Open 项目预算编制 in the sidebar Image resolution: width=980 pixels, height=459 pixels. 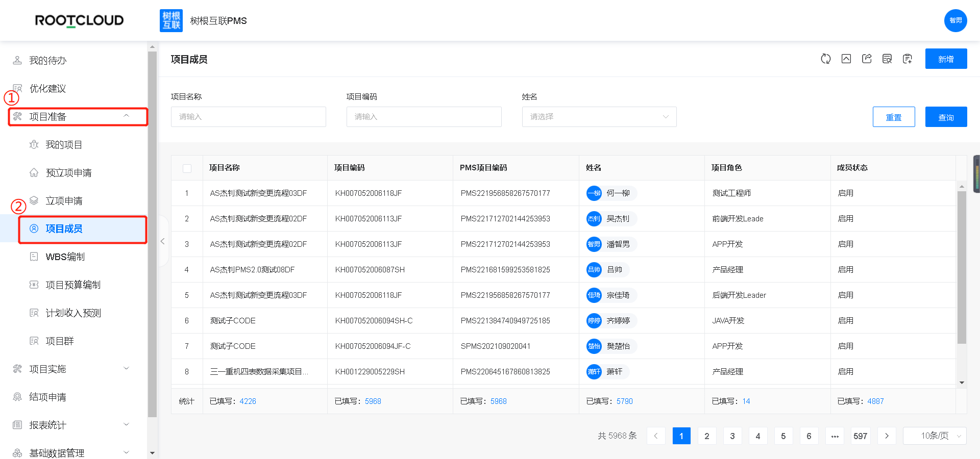pyautogui.click(x=73, y=285)
